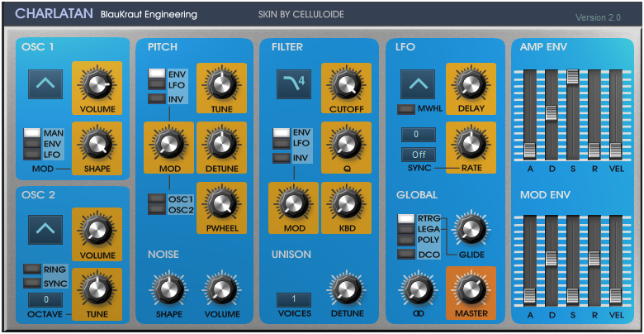Click the AMP ENV D slider
This screenshot has height=334, width=644.
[x=552, y=114]
